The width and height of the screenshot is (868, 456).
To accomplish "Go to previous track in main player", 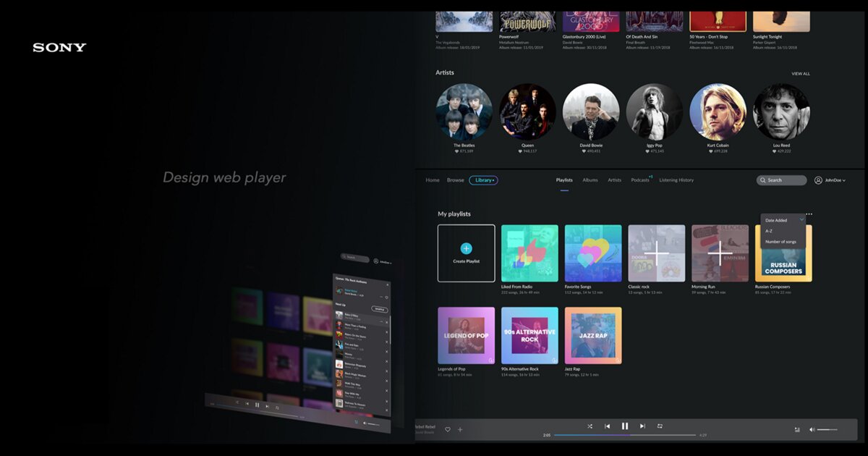I will tap(608, 426).
